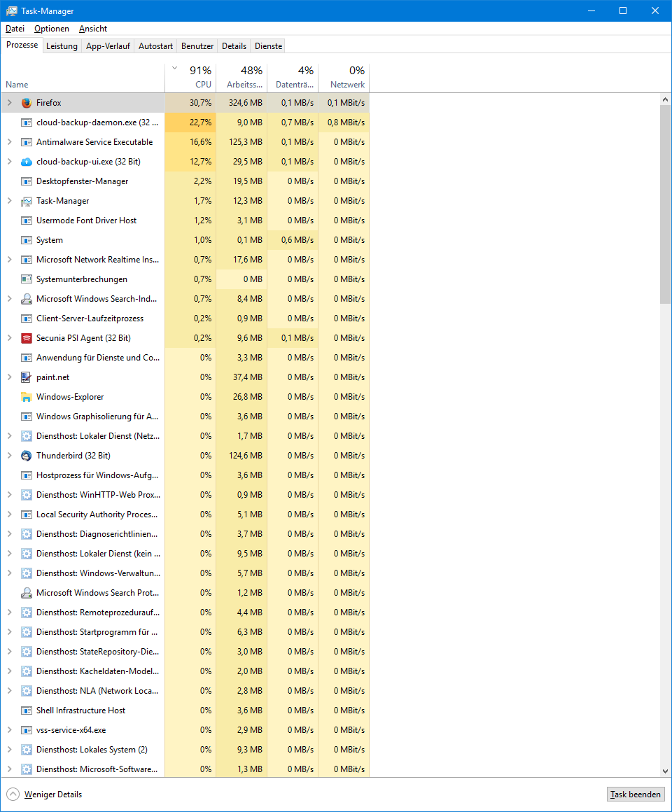Click the Task-Manager title bar icon

point(11,11)
